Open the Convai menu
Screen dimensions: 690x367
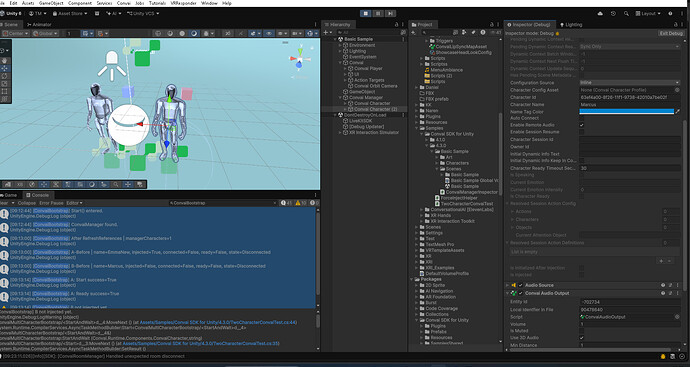pyautogui.click(x=124, y=3)
